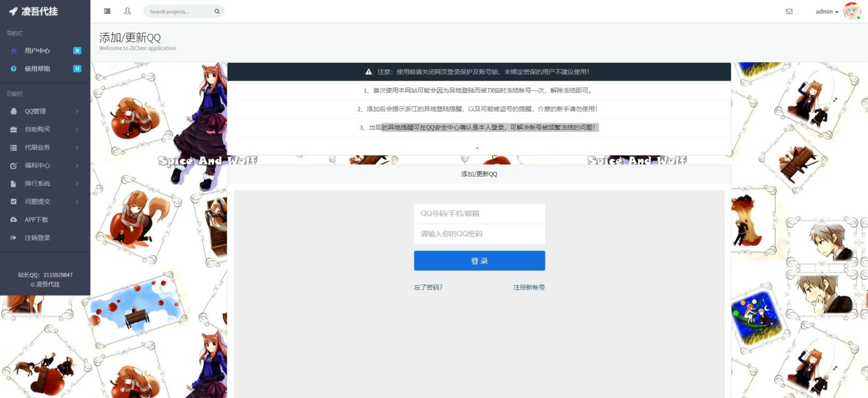The image size is (868, 398).
Task: Click the rocket logo icon beside 凌吾代挂
Action: pyautogui.click(x=13, y=11)
